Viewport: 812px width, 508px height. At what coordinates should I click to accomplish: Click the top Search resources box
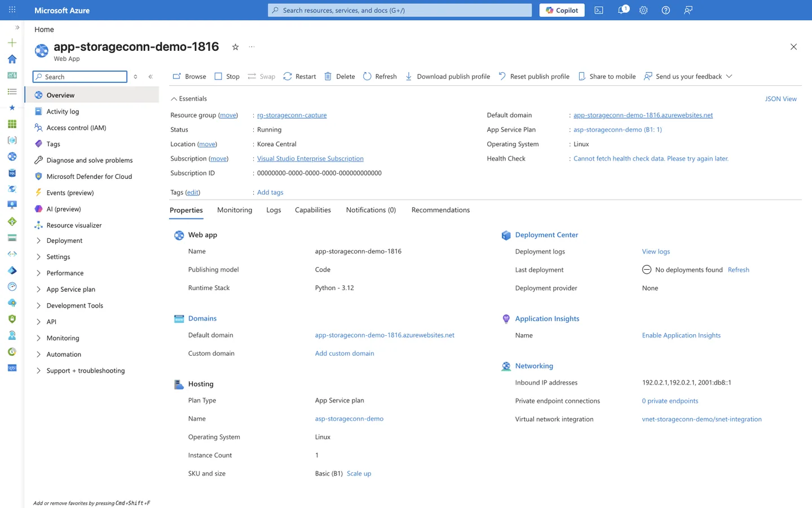coord(400,10)
